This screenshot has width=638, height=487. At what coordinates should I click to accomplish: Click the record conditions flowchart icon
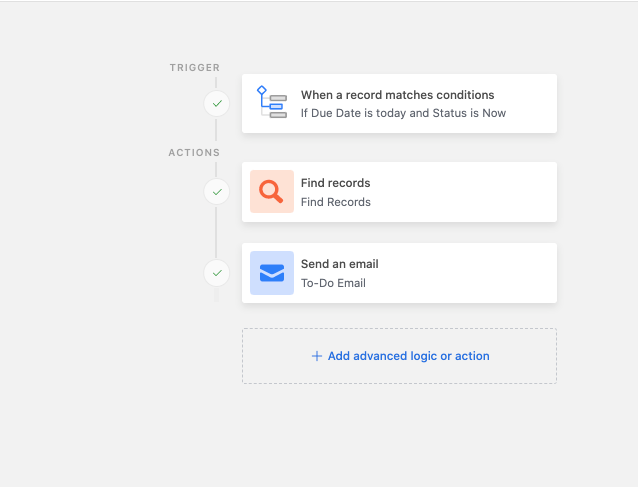(272, 102)
